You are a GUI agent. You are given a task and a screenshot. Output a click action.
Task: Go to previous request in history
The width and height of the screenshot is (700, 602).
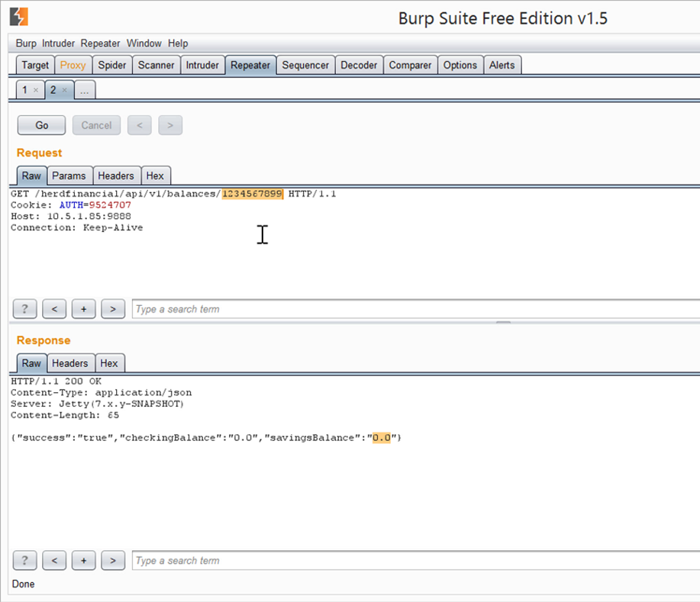[x=139, y=125]
